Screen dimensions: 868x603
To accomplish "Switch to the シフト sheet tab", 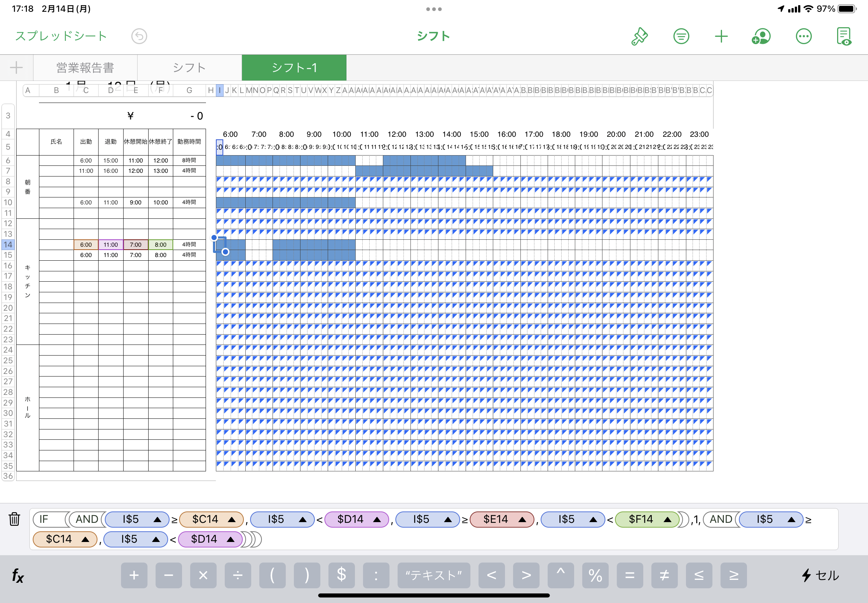I will pyautogui.click(x=189, y=68).
